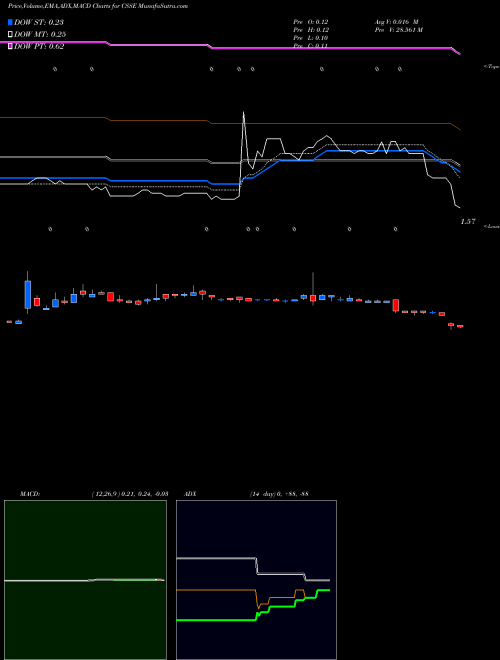Click the magenta DOW PT legend swatch
This screenshot has height=660, width=500.
[11, 46]
